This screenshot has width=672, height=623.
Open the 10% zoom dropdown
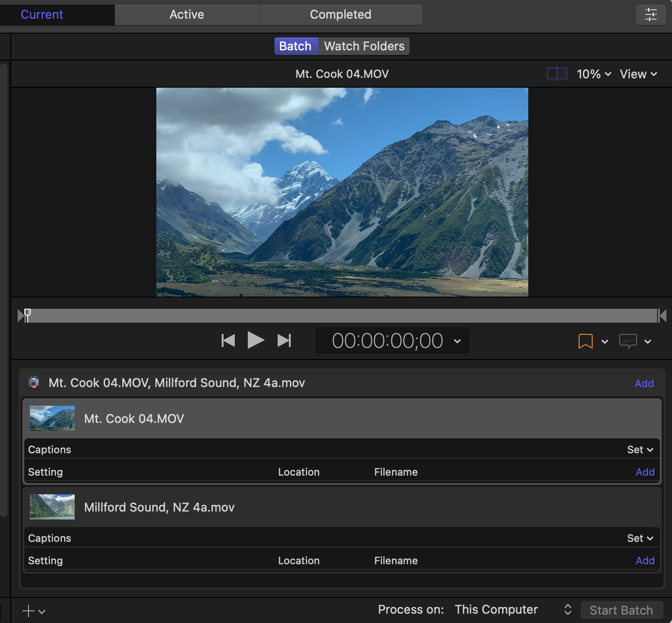coord(594,74)
